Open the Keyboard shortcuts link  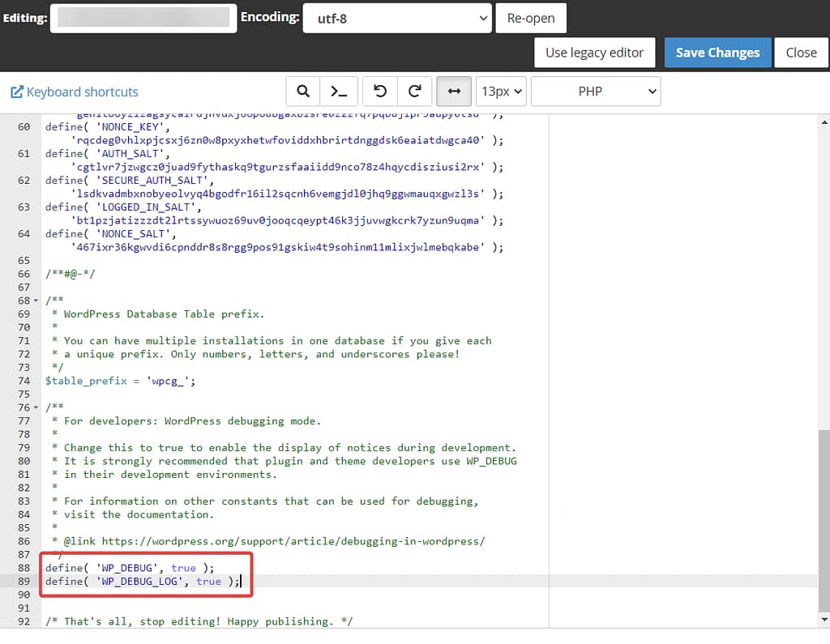(x=81, y=91)
